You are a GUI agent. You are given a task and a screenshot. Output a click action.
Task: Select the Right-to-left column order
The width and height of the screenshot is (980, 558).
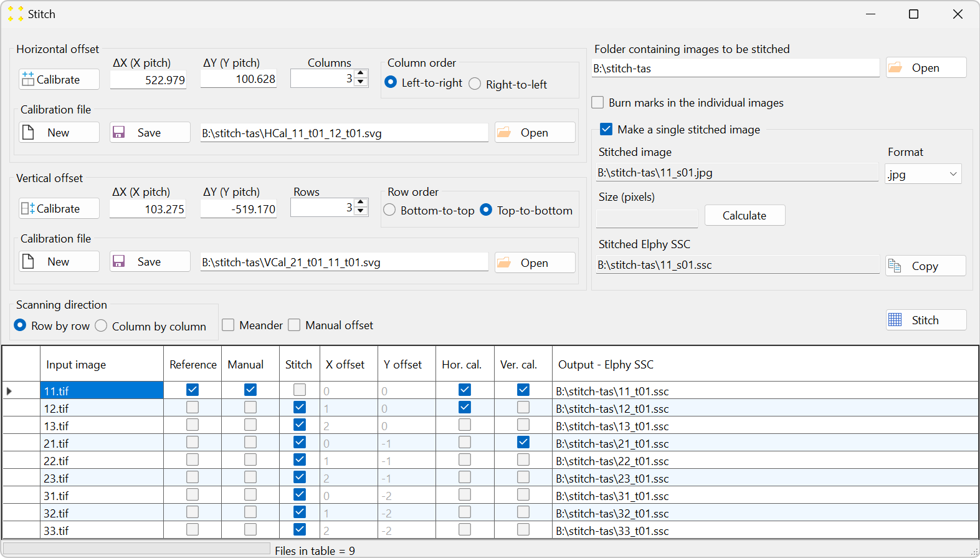[475, 84]
